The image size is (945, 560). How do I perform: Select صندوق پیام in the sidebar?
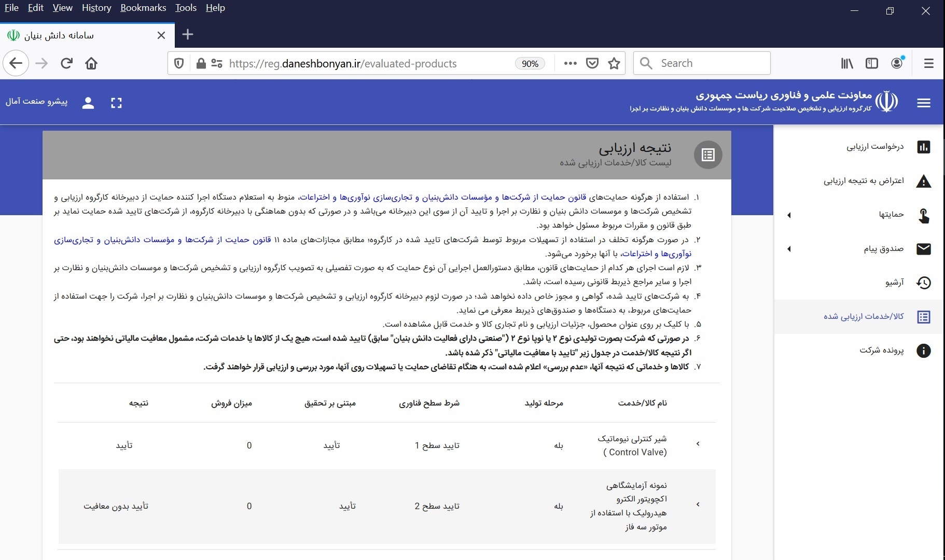884,249
